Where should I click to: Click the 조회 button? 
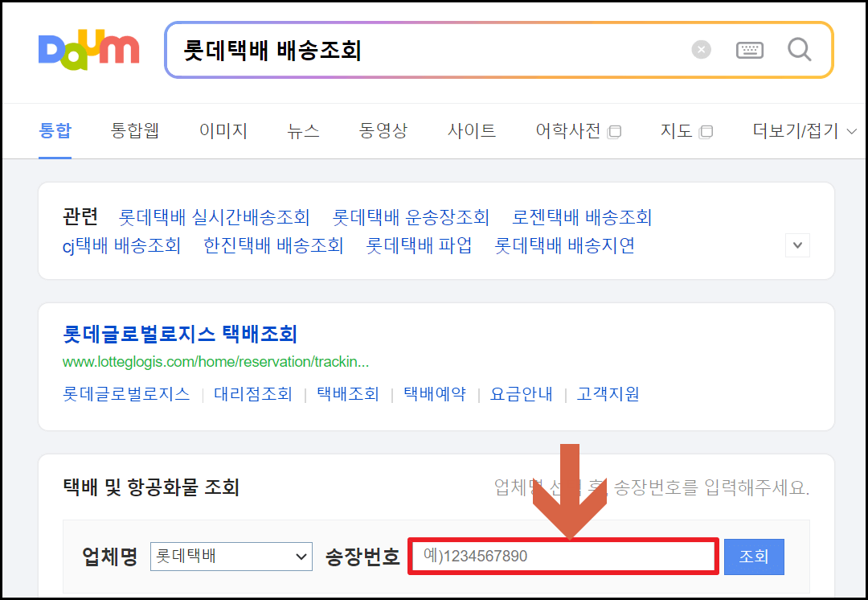pos(754,557)
